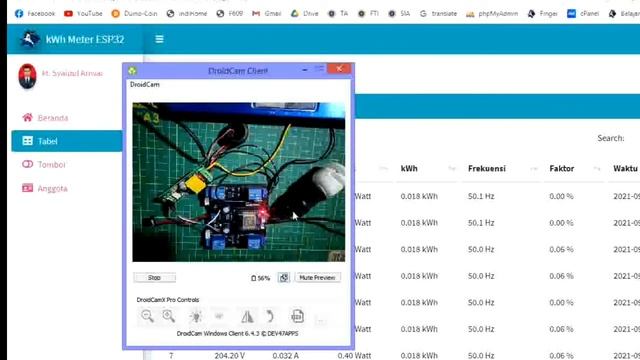Viewport: 640px width, 360px height.
Task: Open the DroidCam menu in DroidCam Client
Action: [145, 84]
